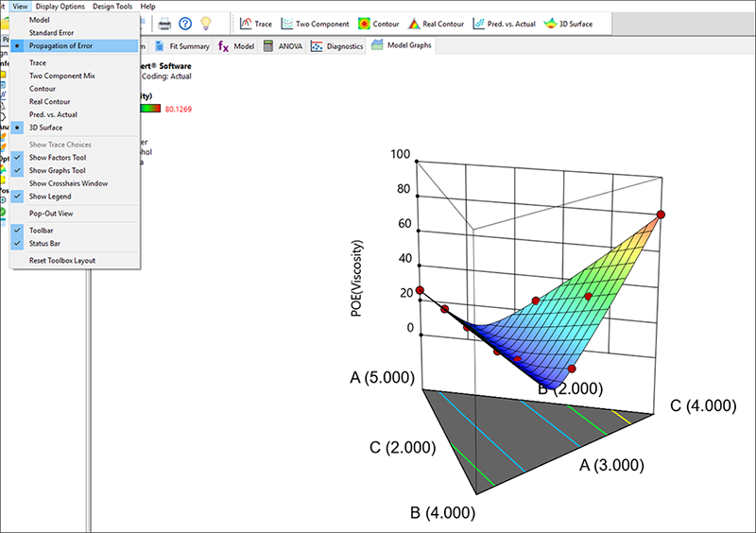The height and width of the screenshot is (533, 756).
Task: Select Real Contour graph in toolbar
Action: point(441,24)
